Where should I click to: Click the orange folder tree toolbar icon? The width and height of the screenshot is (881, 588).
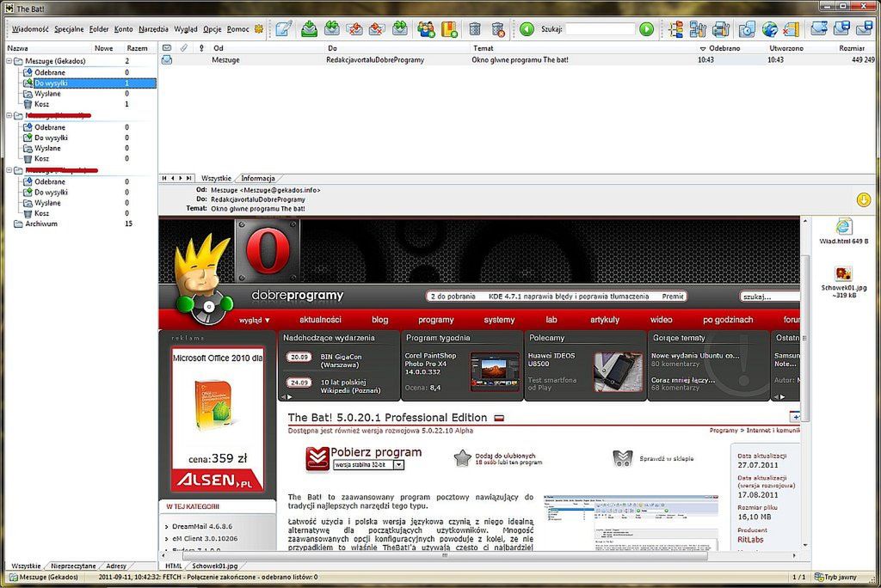coord(676,28)
